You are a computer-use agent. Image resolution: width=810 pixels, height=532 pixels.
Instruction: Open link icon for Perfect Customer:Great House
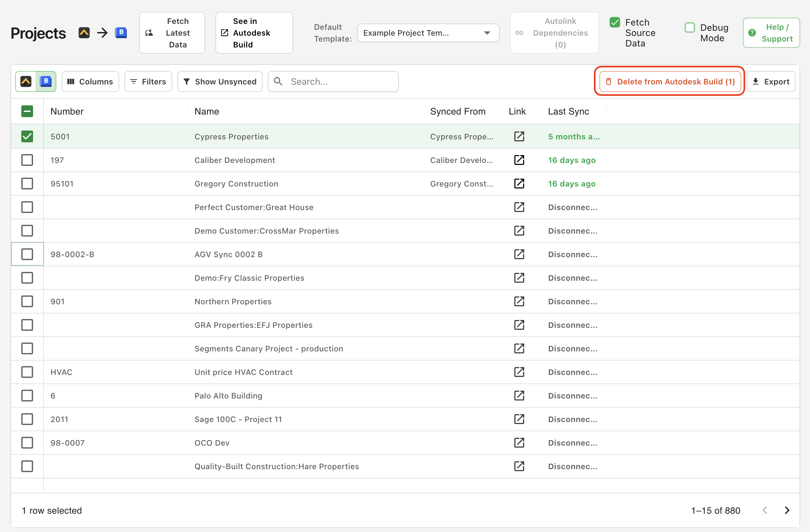click(519, 207)
